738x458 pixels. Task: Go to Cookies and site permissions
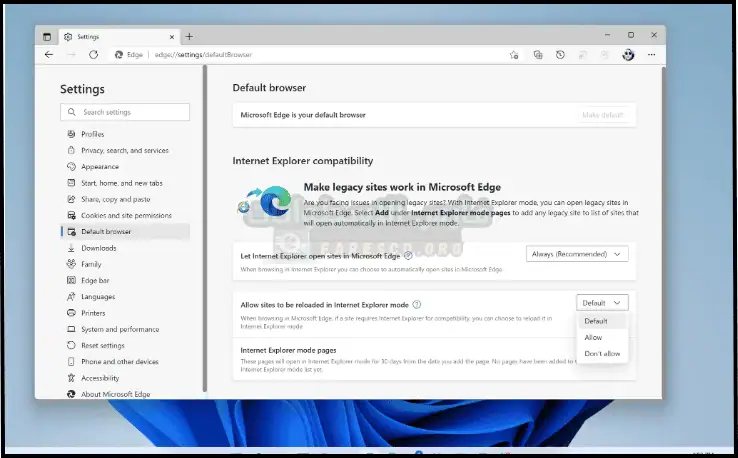[x=126, y=215]
